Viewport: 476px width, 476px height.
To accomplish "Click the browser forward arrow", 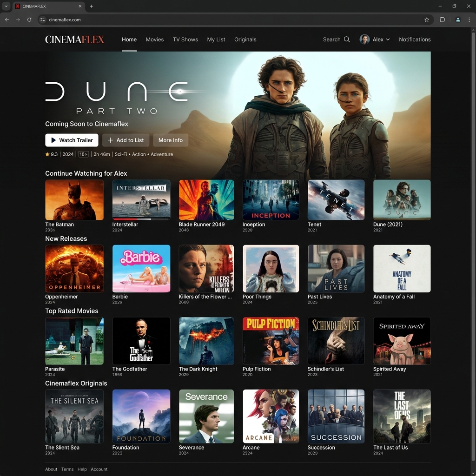I will click(18, 20).
